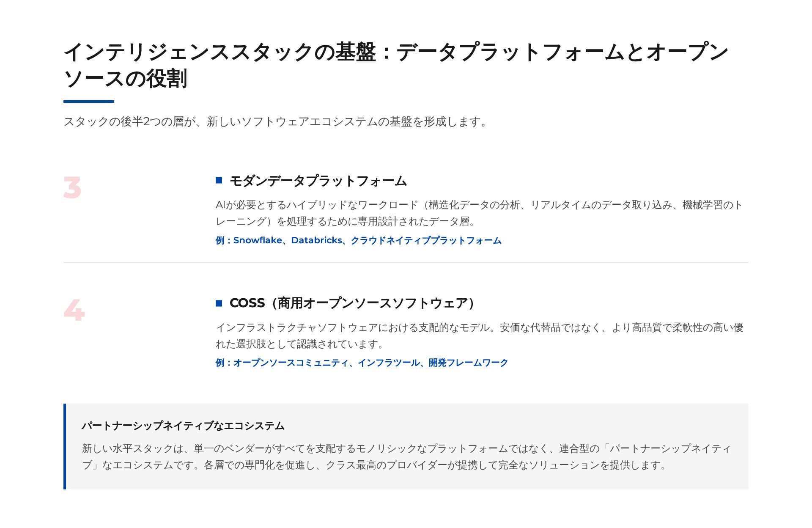Click the horizontal divider line between items 3 and 4
The image size is (812, 528).
click(x=406, y=262)
